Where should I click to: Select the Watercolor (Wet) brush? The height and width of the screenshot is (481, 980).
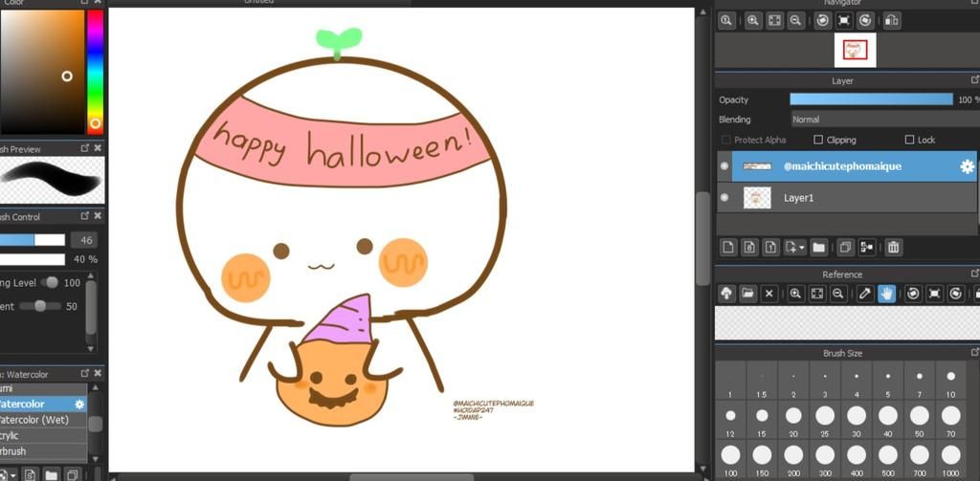tap(43, 420)
